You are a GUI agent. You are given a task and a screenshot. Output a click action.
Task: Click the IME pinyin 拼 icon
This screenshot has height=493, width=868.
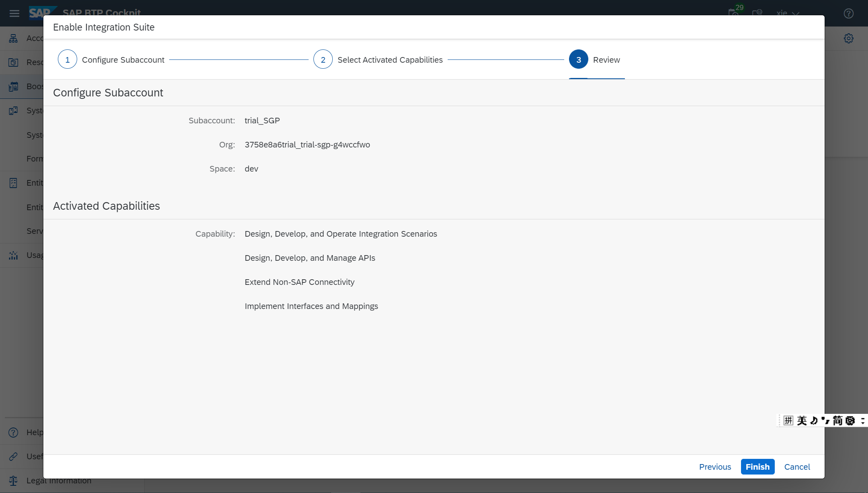click(788, 421)
